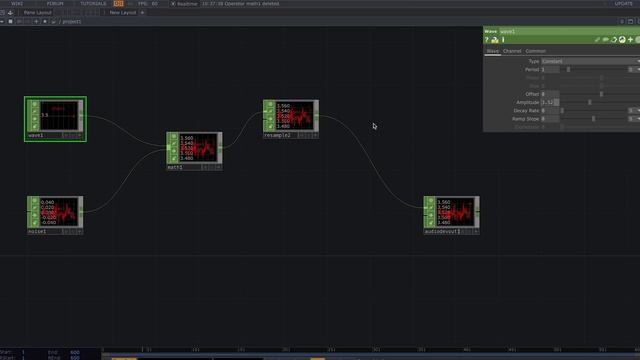640x360 pixels.
Task: Click the square icon in the network path bar
Action: 11,22
